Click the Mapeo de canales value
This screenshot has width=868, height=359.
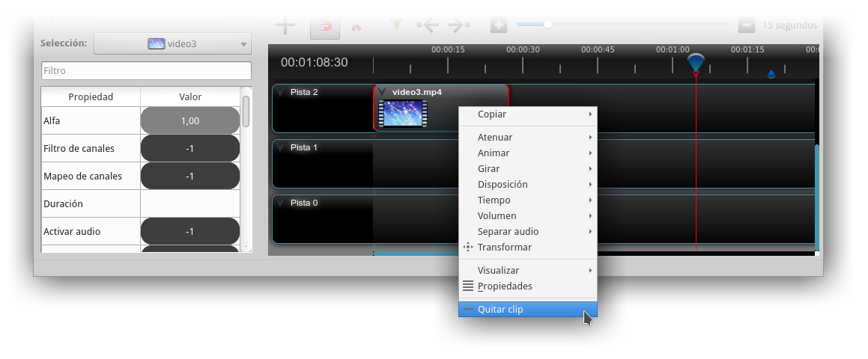pos(190,176)
